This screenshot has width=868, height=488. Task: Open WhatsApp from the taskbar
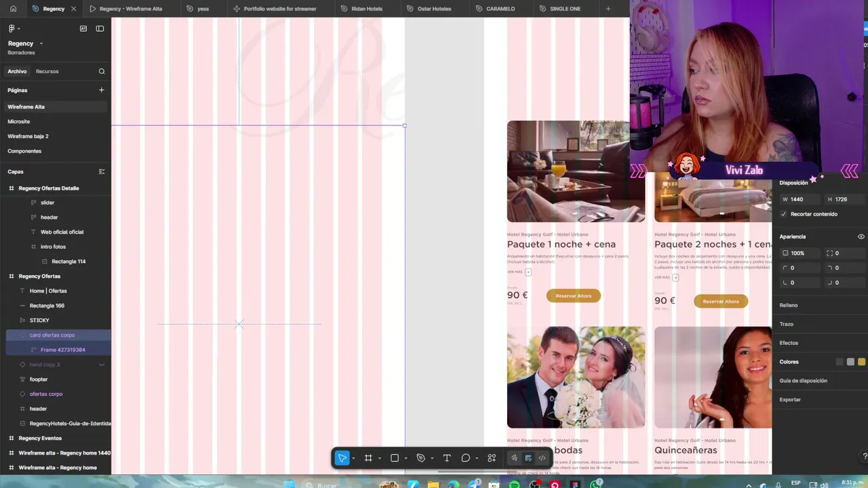[x=596, y=484]
